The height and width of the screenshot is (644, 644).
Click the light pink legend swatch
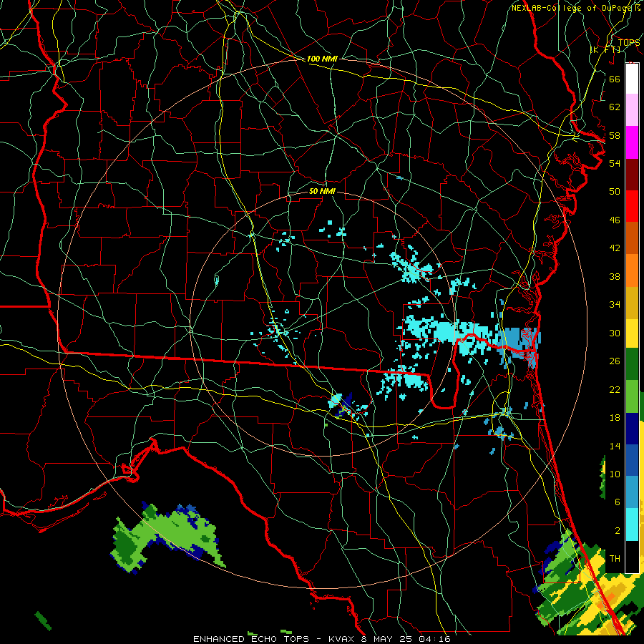point(632,110)
